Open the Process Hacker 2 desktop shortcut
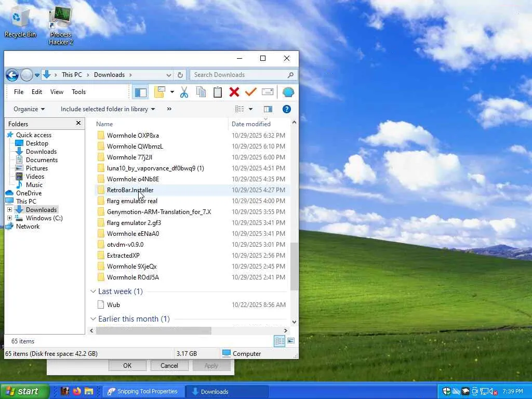 coord(60,26)
